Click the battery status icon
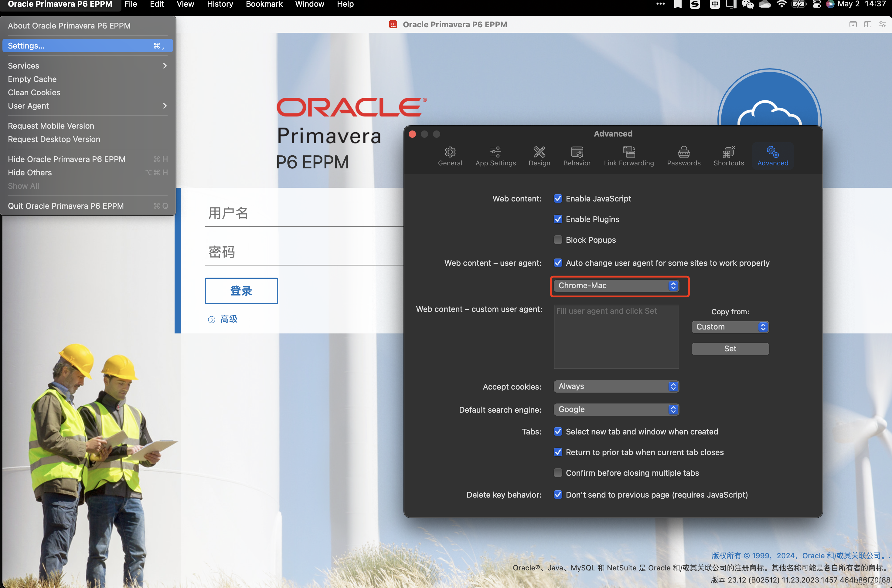Screen dimensions: 892x588 799,4
